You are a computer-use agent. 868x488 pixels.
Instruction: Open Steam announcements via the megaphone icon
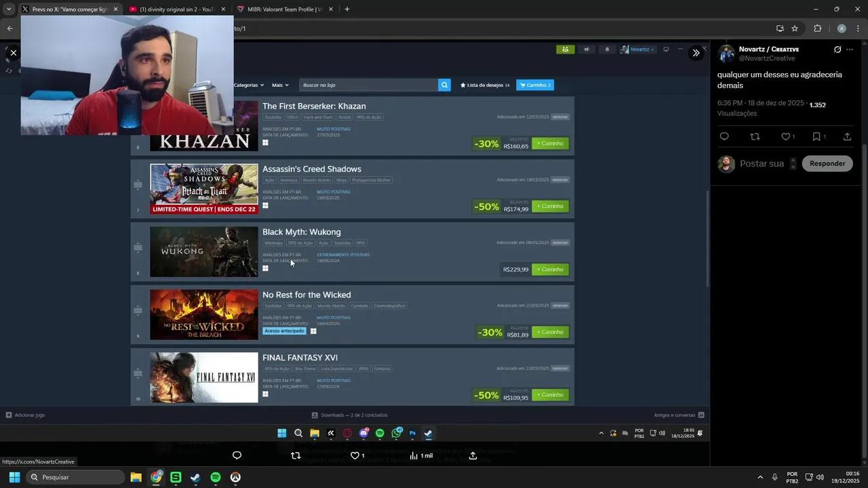tap(586, 49)
